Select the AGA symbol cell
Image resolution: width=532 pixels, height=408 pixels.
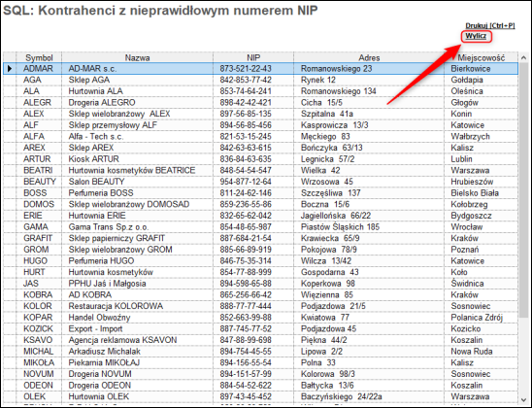39,80
